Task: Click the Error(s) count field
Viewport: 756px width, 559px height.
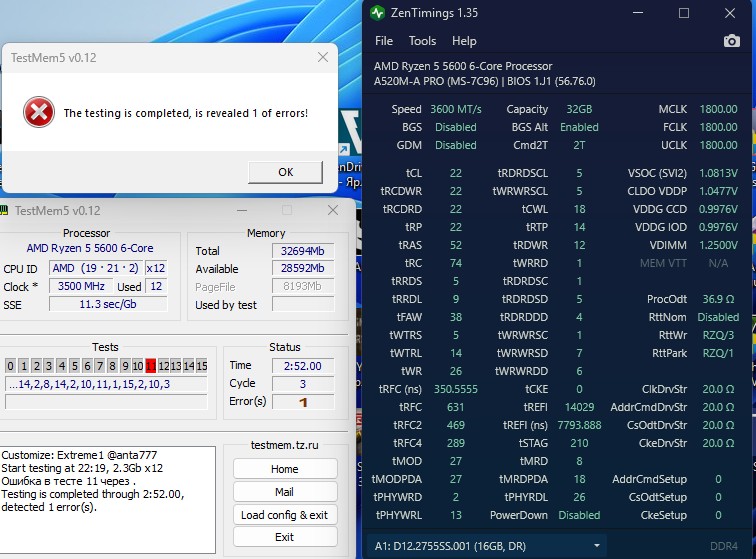Action: (303, 402)
